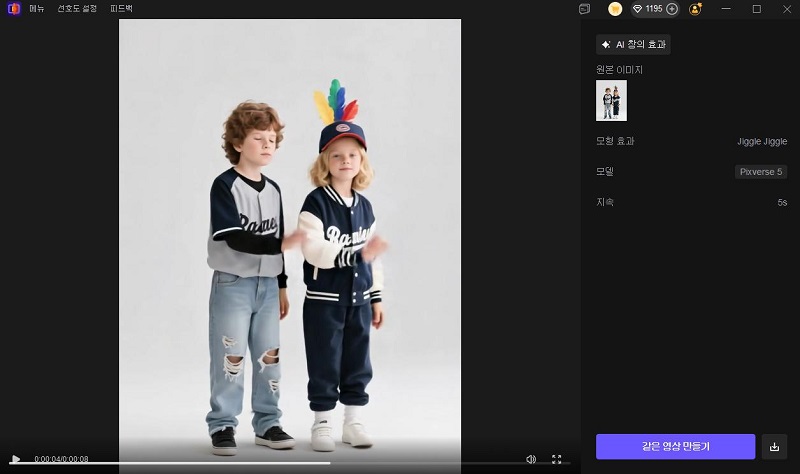
Task: Click the app logo icon
Action: 14,9
